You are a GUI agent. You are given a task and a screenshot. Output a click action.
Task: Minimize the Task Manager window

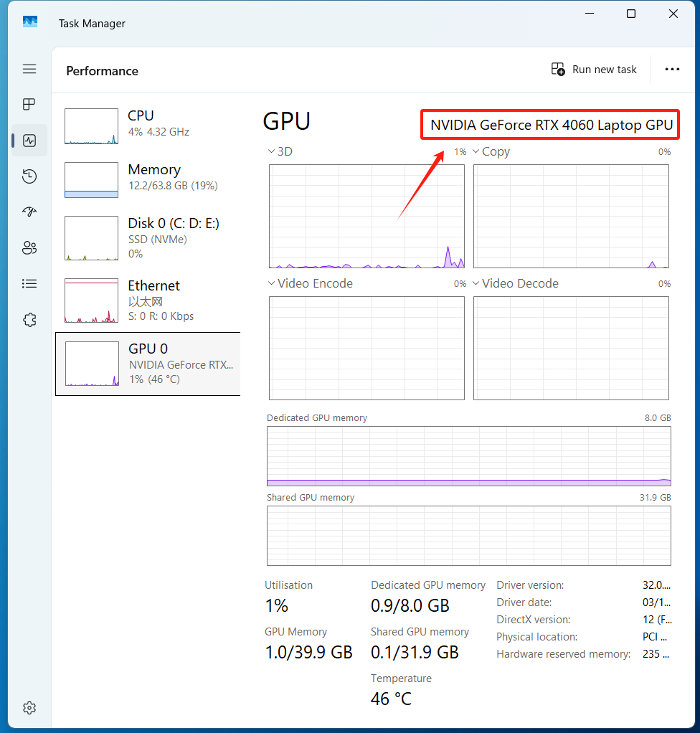(590, 14)
